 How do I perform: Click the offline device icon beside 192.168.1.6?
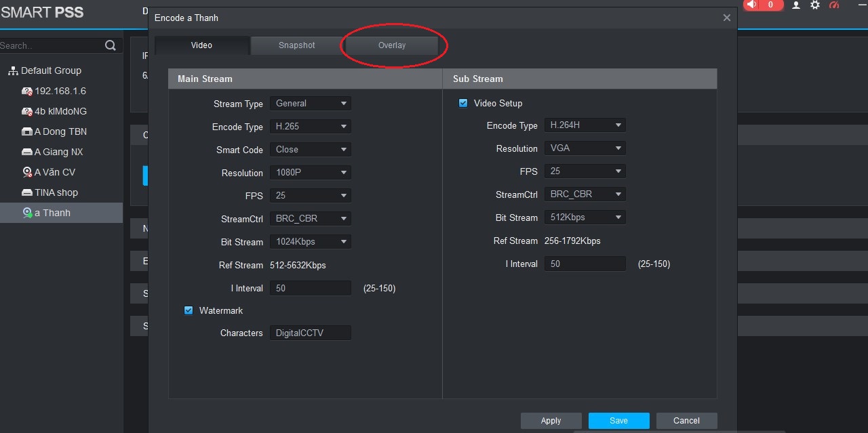pos(27,91)
